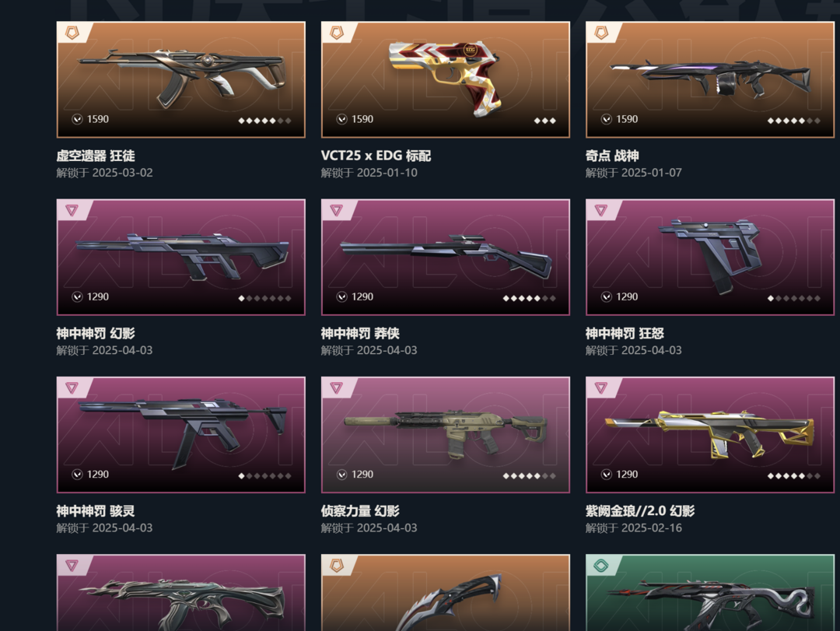Select the 神中神罚 狂怒 skin image

[710, 257]
